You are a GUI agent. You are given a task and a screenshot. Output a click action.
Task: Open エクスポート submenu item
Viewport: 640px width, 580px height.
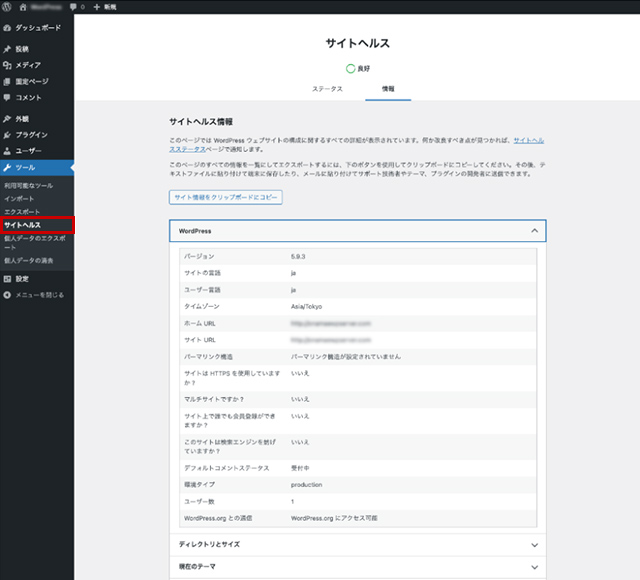(x=22, y=212)
